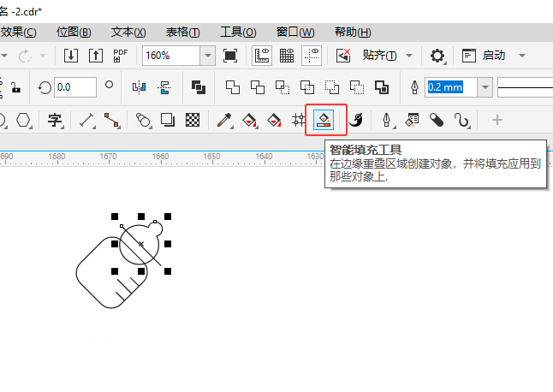Mirror the selection horizontally
This screenshot has height=392, width=553.
pyautogui.click(x=139, y=87)
